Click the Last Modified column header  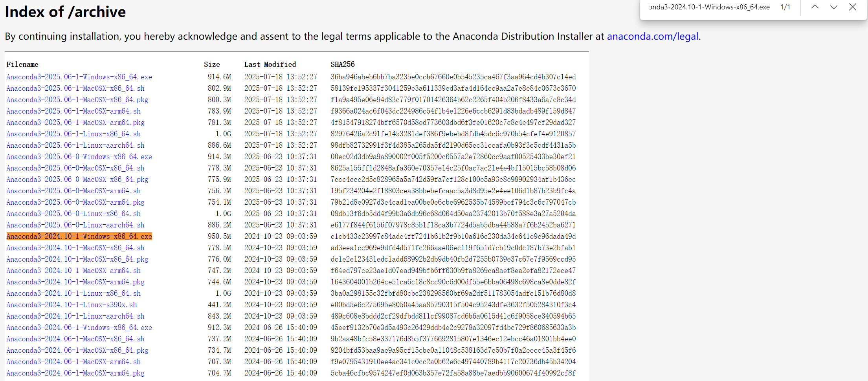(270, 64)
